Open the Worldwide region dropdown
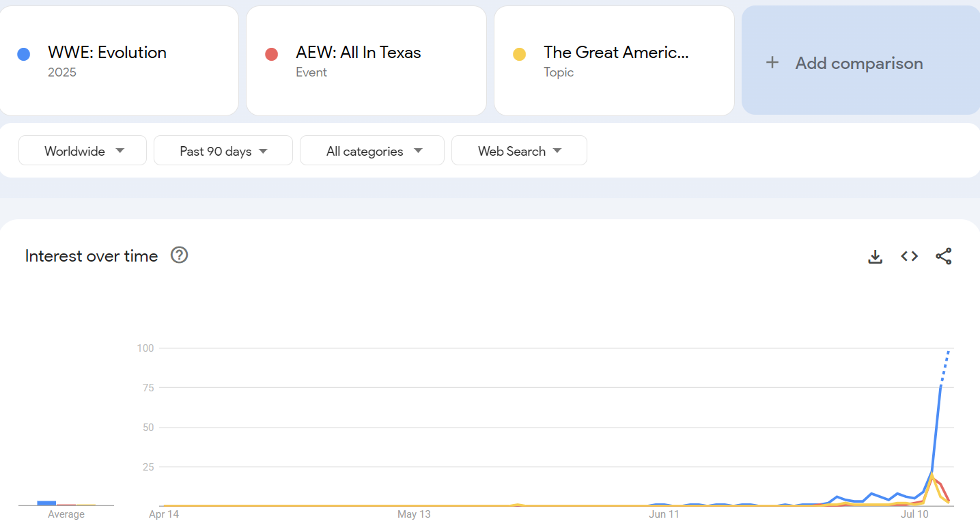 click(x=83, y=151)
